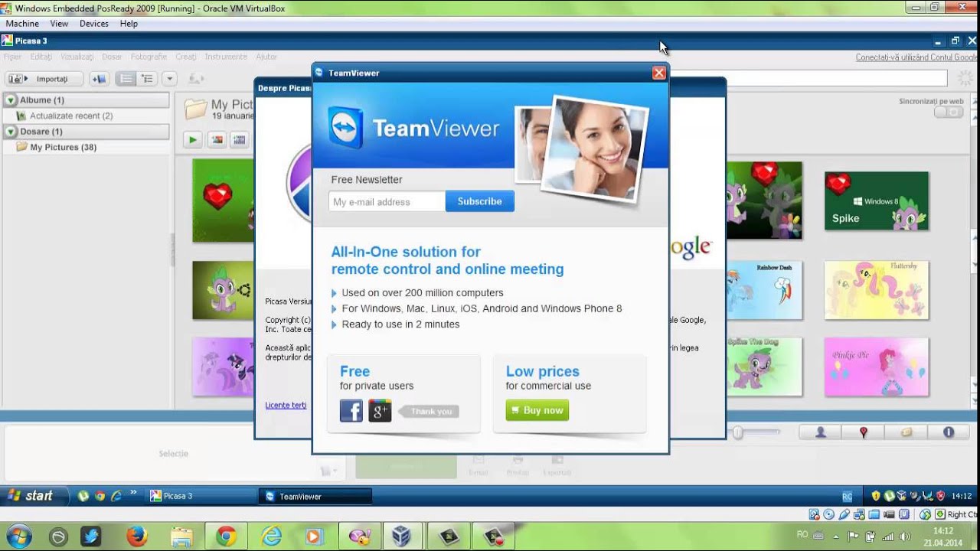Share TeamViewer via the Facebook icon
The height and width of the screenshot is (551, 980).
pos(351,411)
